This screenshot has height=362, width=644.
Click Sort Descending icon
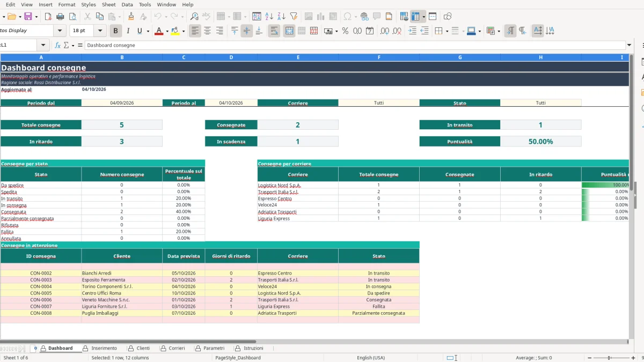(281, 17)
